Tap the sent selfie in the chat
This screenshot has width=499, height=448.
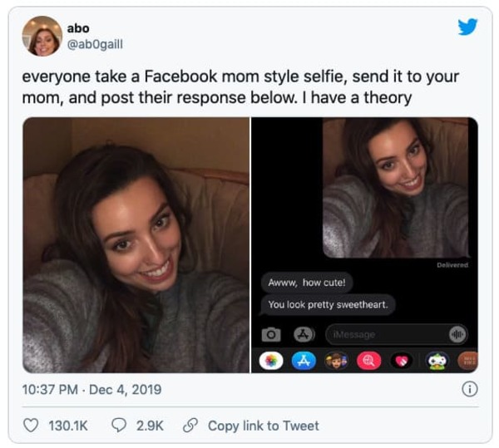click(x=396, y=188)
